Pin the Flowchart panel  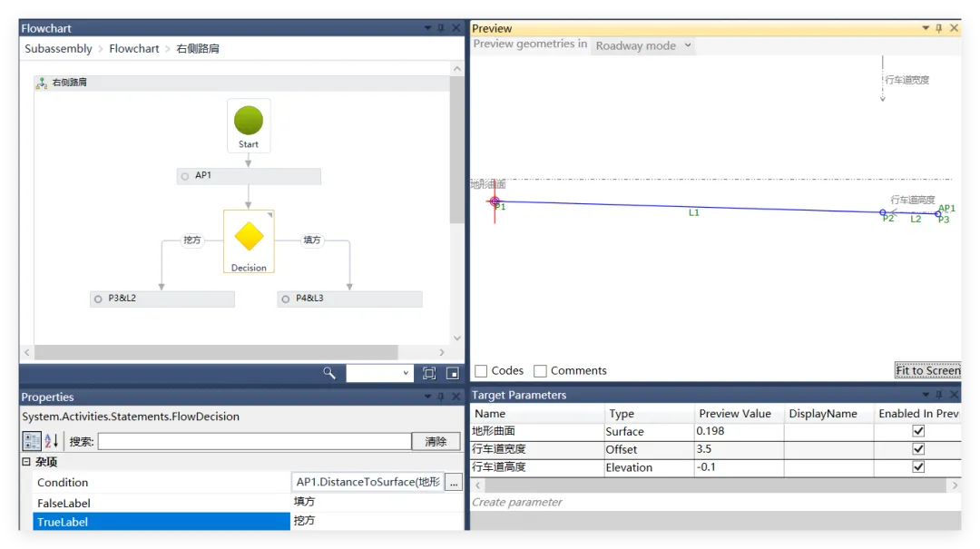tap(441, 28)
